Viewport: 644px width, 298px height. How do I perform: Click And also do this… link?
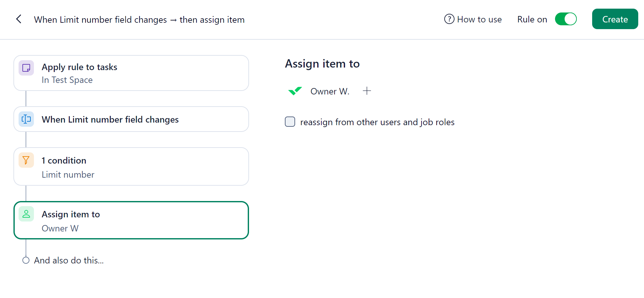pos(69,260)
